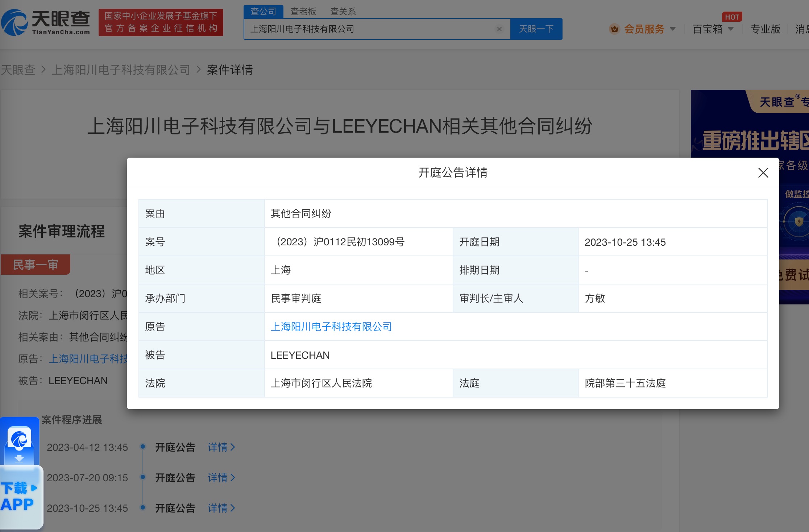Close the 开庭公告详情 dialog

point(763,173)
